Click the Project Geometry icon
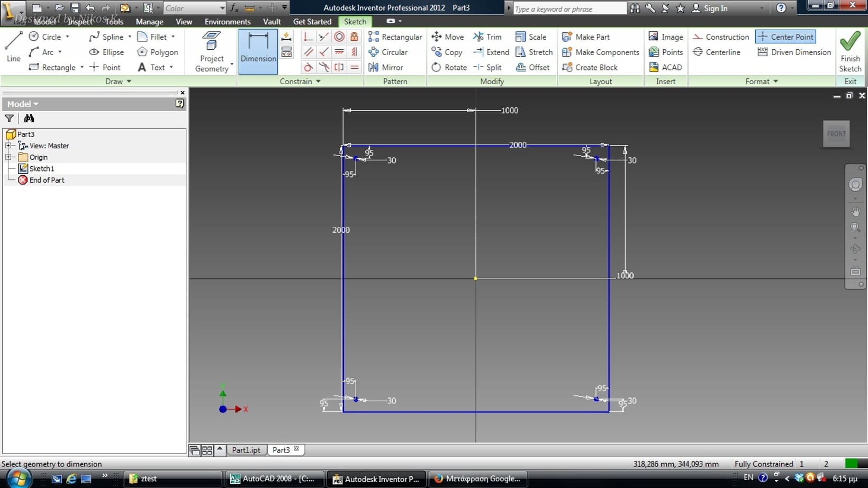 [212, 51]
